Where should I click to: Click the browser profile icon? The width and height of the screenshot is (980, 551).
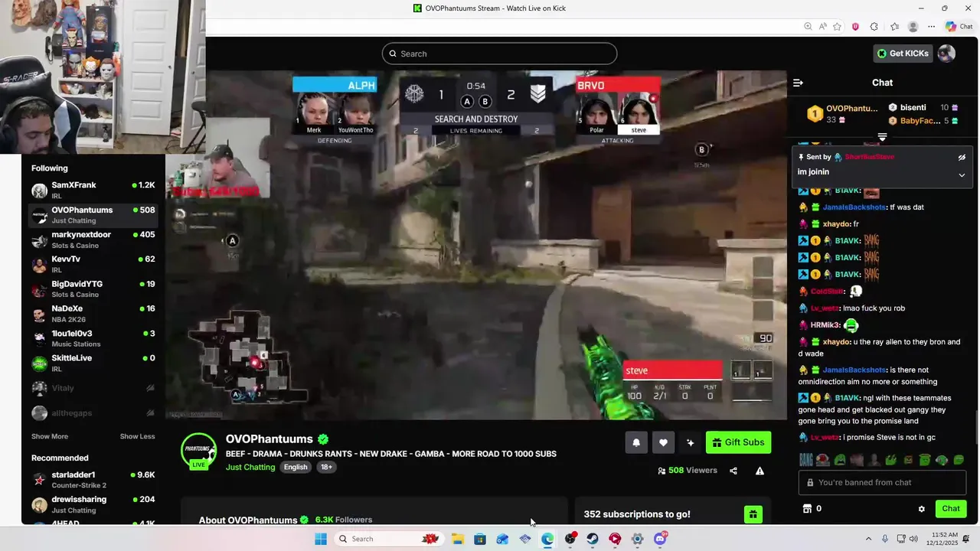point(913,27)
